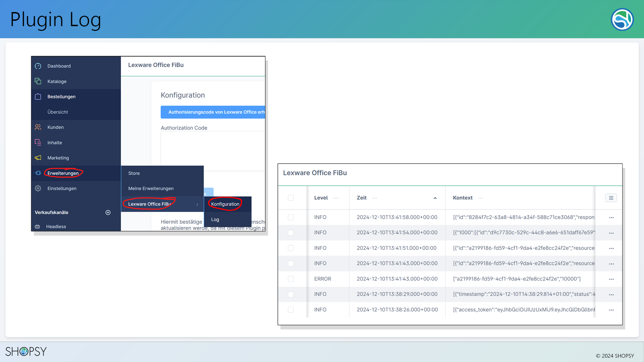The width and height of the screenshot is (644, 362).
Task: Open Kontext column options dots
Action: [481, 198]
